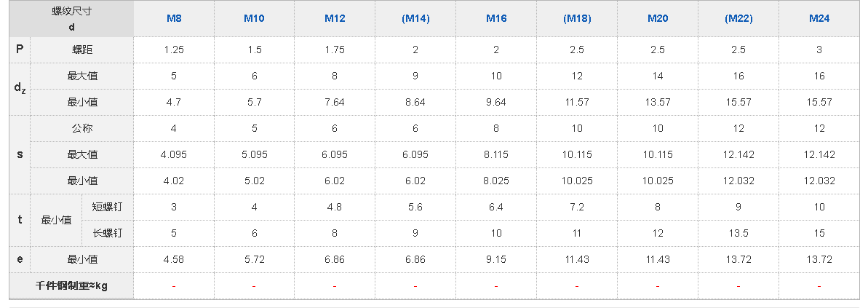868x308 pixels.
Task: Open the (M22) column header link
Action: (738, 18)
